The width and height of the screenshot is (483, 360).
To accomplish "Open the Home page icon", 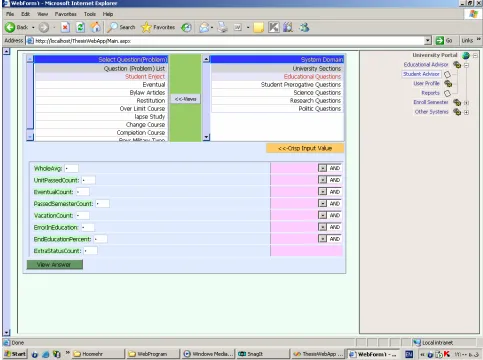I will (x=96, y=27).
